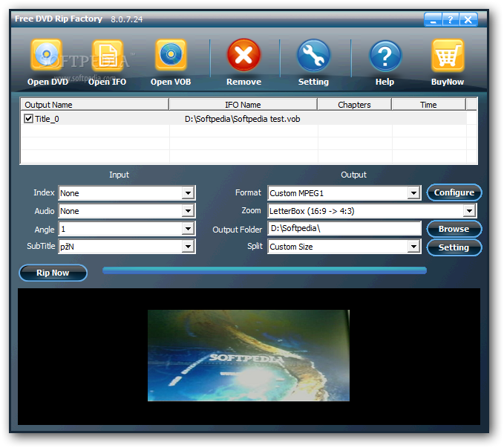Click the BuyNow shopping cart icon
504x448 pixels.
point(448,56)
